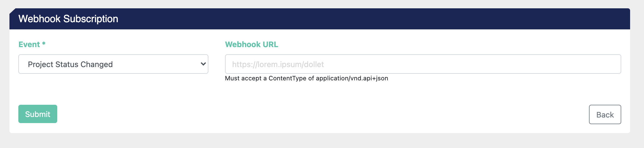Image resolution: width=644 pixels, height=148 pixels.
Task: Click the navy header bar's empty area
Action: [361, 19]
